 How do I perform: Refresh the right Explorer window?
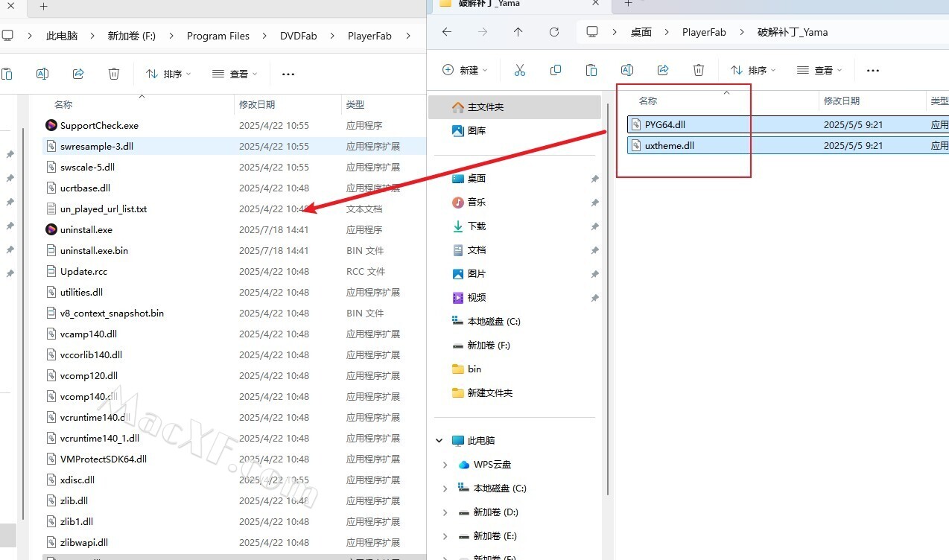tap(554, 32)
